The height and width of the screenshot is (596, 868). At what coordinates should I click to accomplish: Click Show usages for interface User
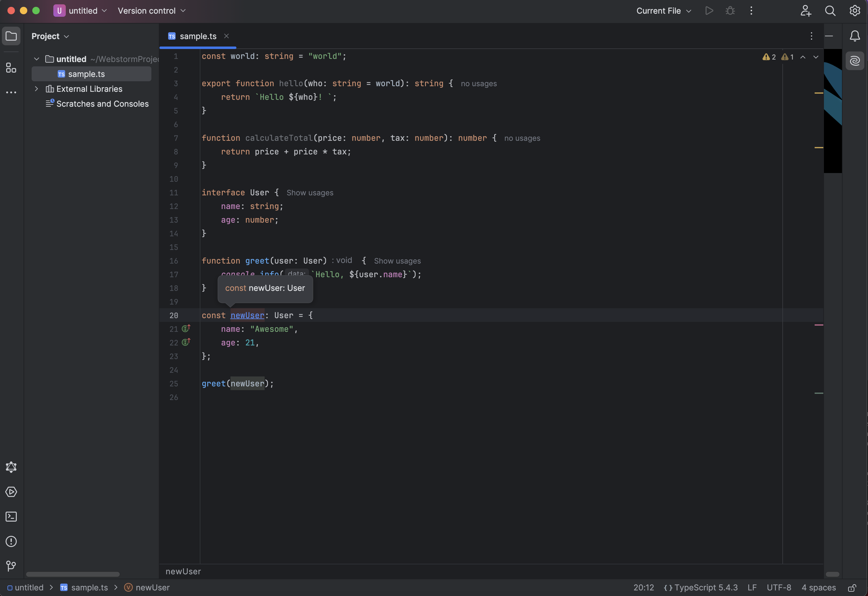(309, 193)
